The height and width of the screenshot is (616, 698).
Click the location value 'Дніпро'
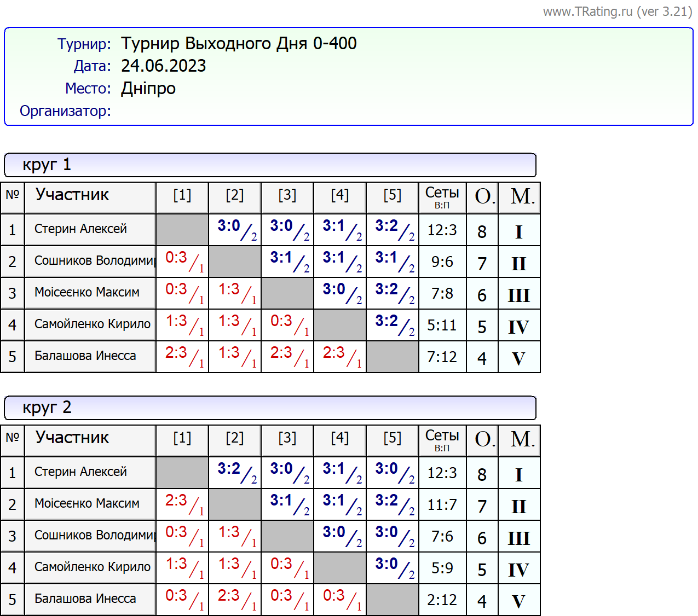coord(148,88)
